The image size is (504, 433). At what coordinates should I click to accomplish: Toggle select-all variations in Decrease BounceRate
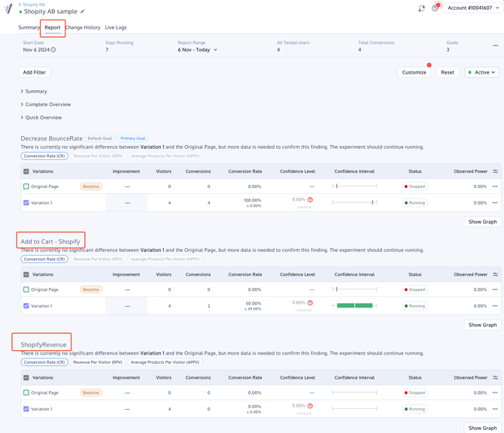click(26, 171)
